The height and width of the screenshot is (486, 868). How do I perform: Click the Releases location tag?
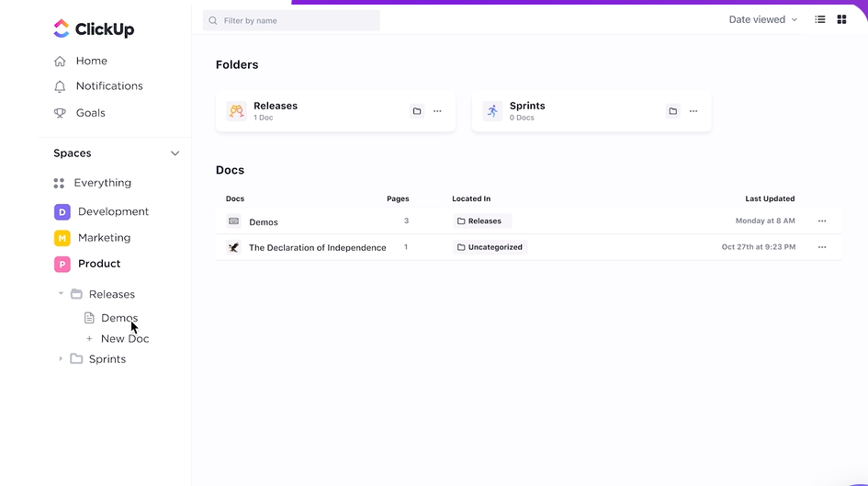tap(482, 220)
